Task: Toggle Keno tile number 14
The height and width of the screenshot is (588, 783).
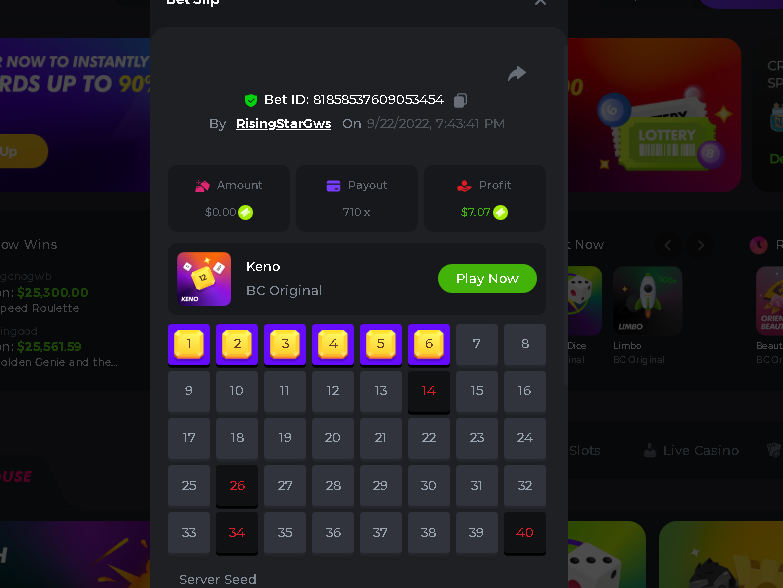Action: point(429,392)
